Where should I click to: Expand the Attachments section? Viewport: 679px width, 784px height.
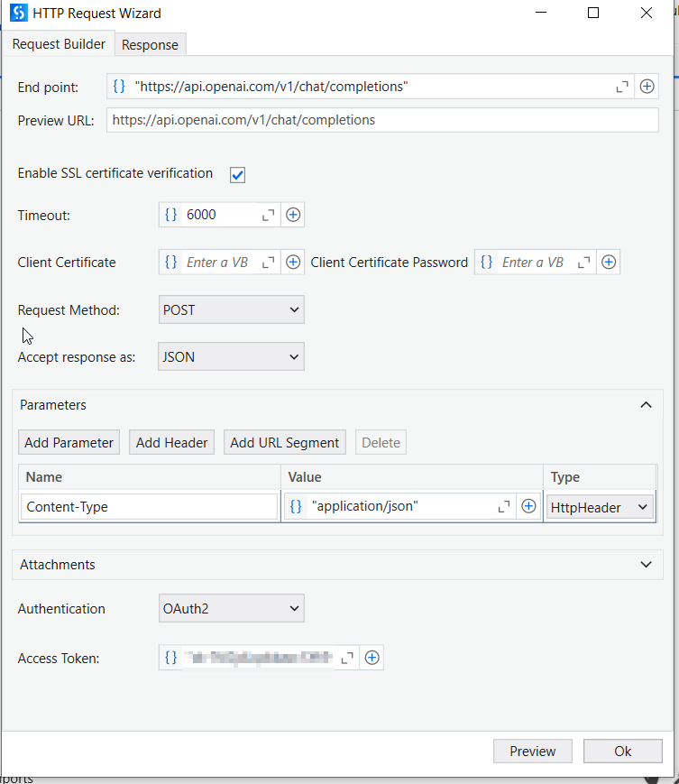point(646,565)
